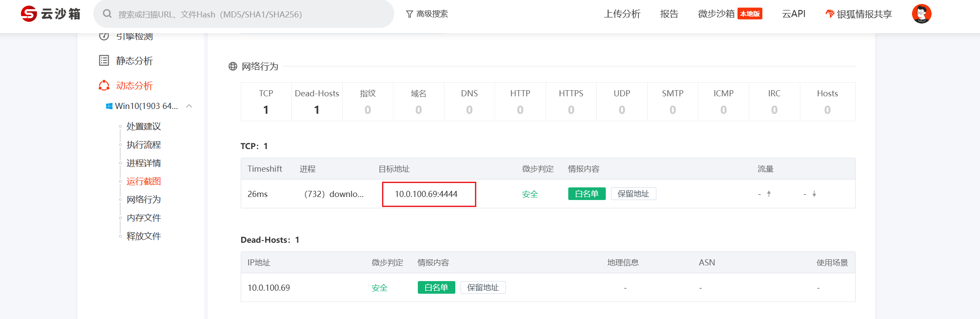Click the 云沙箱 logo icon

[x=29, y=14]
